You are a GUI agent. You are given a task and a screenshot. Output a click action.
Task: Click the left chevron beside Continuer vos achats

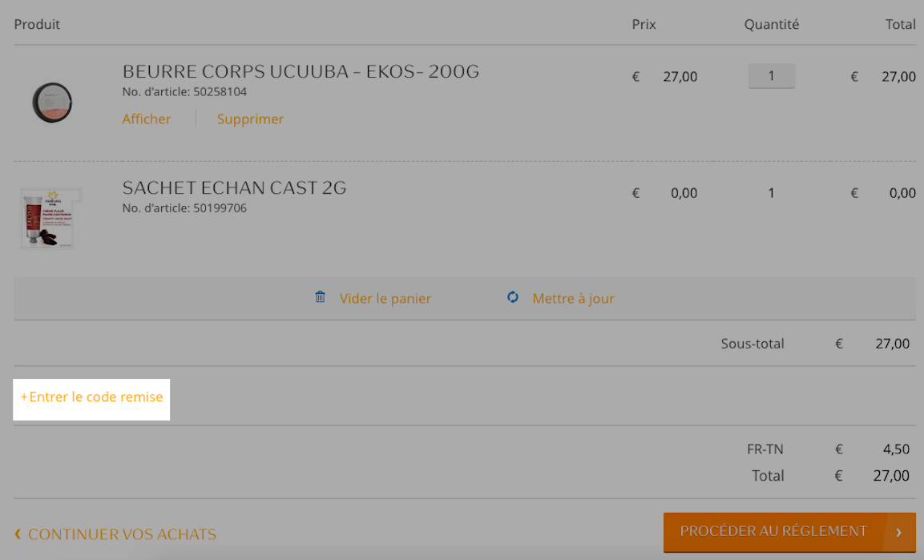click(18, 534)
